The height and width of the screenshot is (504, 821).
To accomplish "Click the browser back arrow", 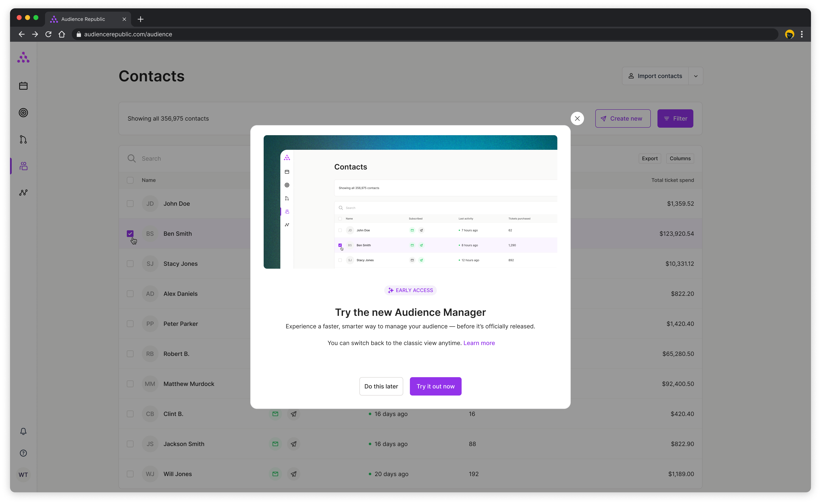I will pyautogui.click(x=22, y=34).
